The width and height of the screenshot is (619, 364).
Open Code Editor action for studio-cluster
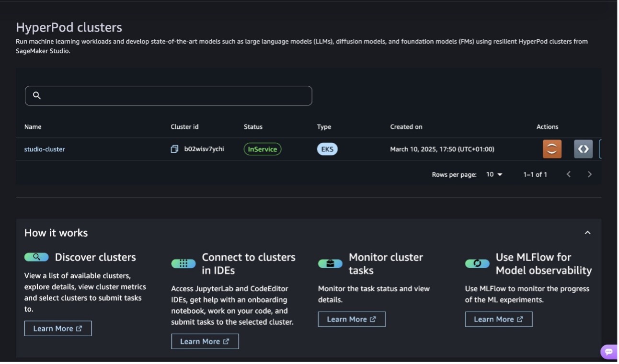pyautogui.click(x=583, y=149)
